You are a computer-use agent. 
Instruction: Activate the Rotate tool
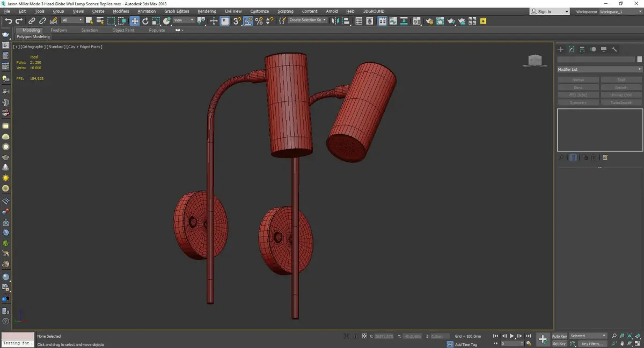(x=145, y=21)
